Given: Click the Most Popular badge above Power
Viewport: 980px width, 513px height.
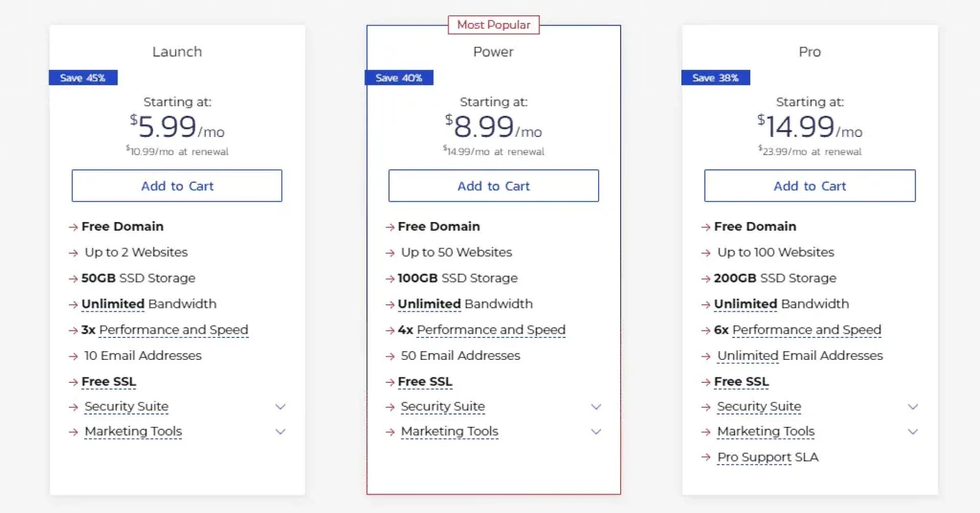Looking at the screenshot, I should 493,25.
